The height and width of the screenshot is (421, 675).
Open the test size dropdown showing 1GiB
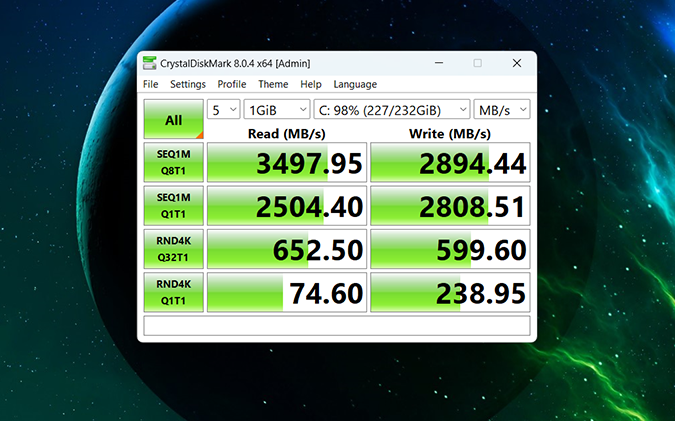click(277, 110)
